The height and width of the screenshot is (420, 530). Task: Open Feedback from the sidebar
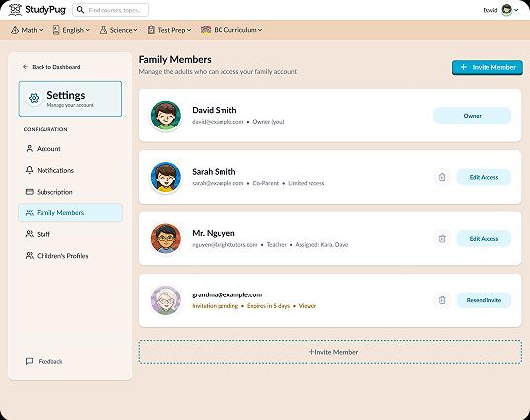click(x=44, y=362)
